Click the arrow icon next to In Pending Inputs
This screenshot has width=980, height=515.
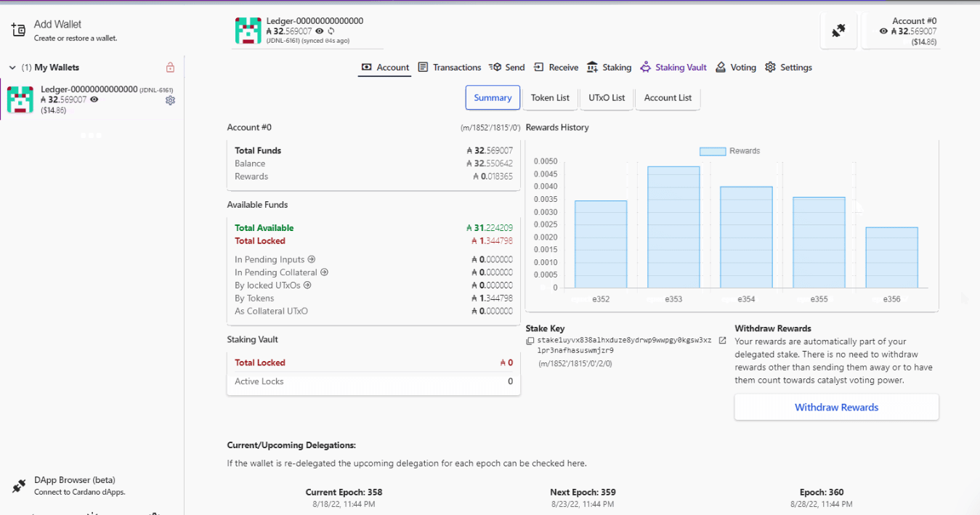point(311,259)
